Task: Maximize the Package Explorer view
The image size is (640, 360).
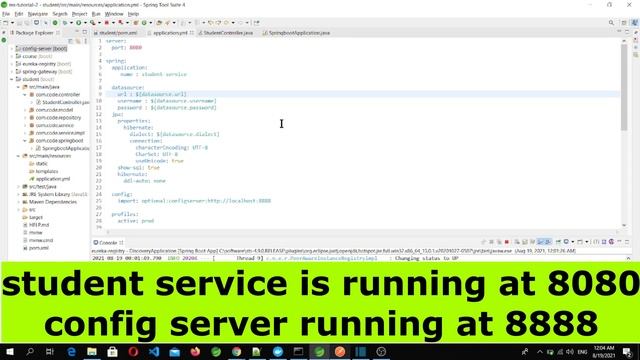Action: tap(85, 32)
